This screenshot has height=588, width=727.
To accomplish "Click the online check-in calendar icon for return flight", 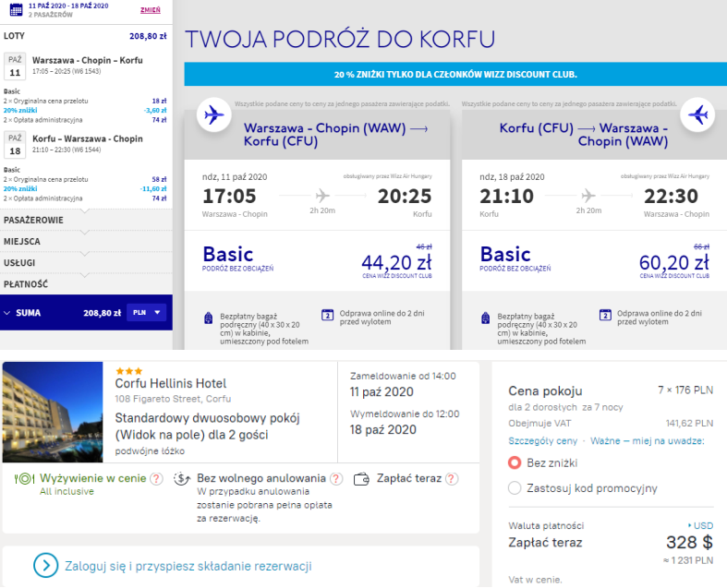I will (x=605, y=315).
